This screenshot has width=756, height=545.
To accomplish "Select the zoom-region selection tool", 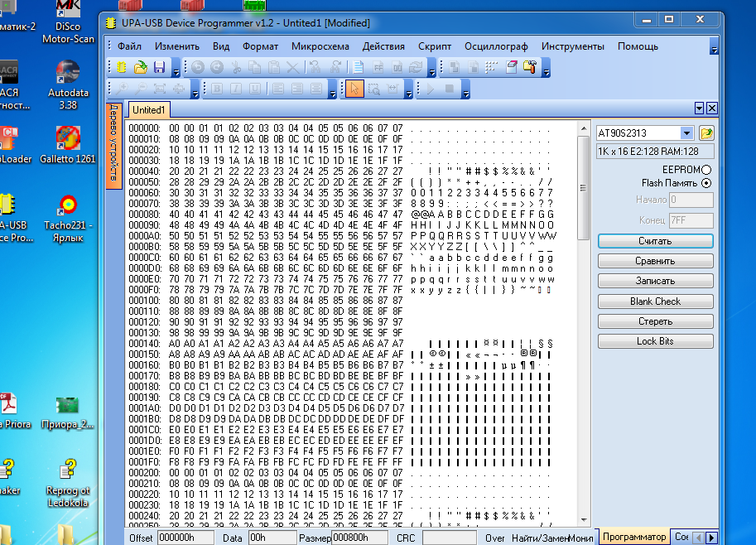I will [373, 89].
